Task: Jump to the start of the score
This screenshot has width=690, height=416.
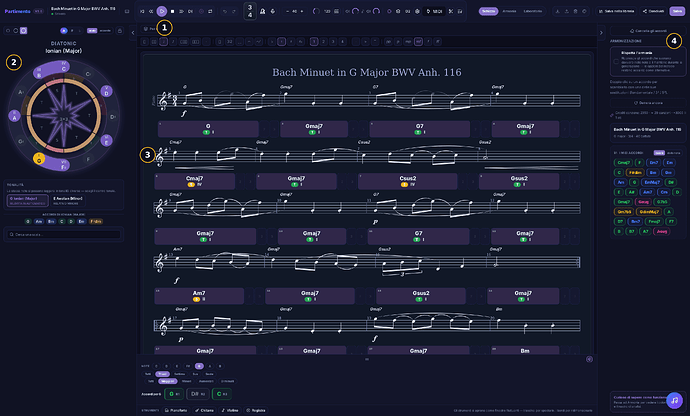Action: [x=142, y=11]
